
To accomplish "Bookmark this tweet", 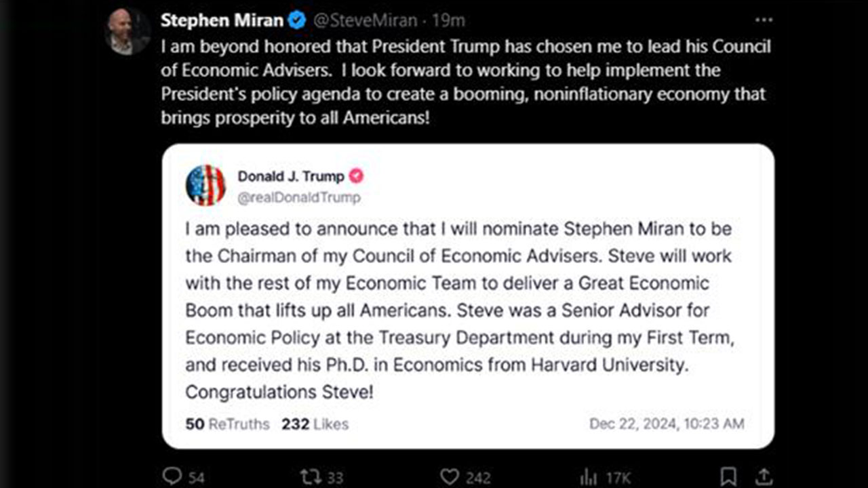I will tap(729, 477).
